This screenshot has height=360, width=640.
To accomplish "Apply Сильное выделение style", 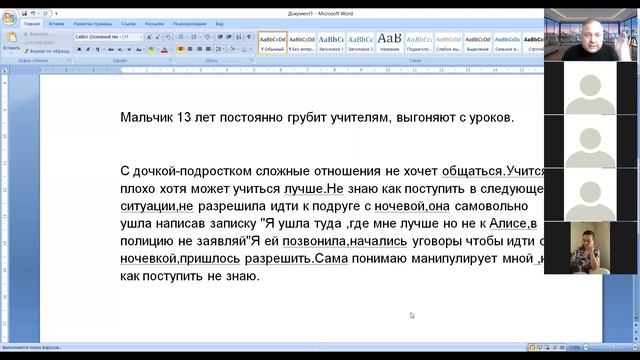I will coord(507,43).
